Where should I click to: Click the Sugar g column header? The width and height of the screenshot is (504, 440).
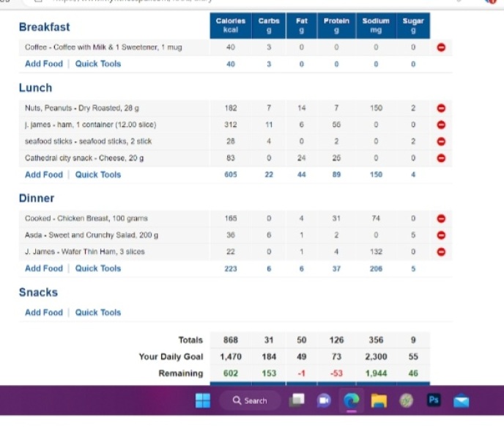[413, 26]
